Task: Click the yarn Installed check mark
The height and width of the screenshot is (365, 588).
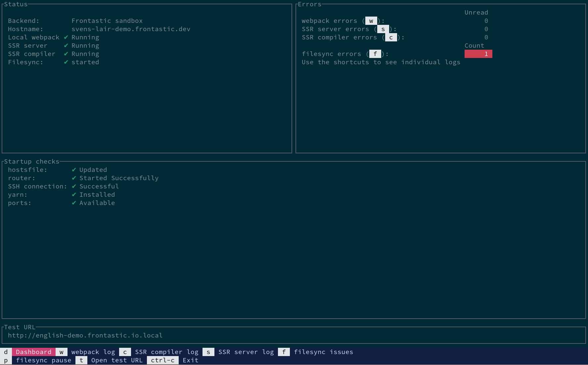Action: pyautogui.click(x=74, y=194)
